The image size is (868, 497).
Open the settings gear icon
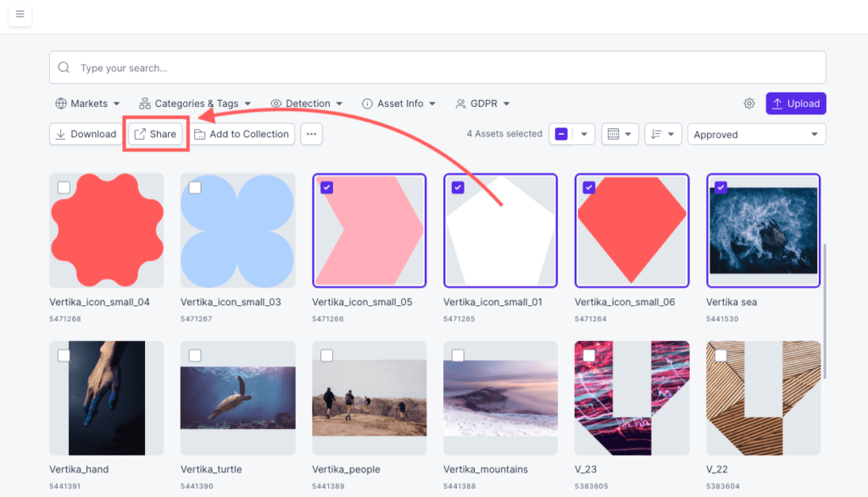[749, 103]
